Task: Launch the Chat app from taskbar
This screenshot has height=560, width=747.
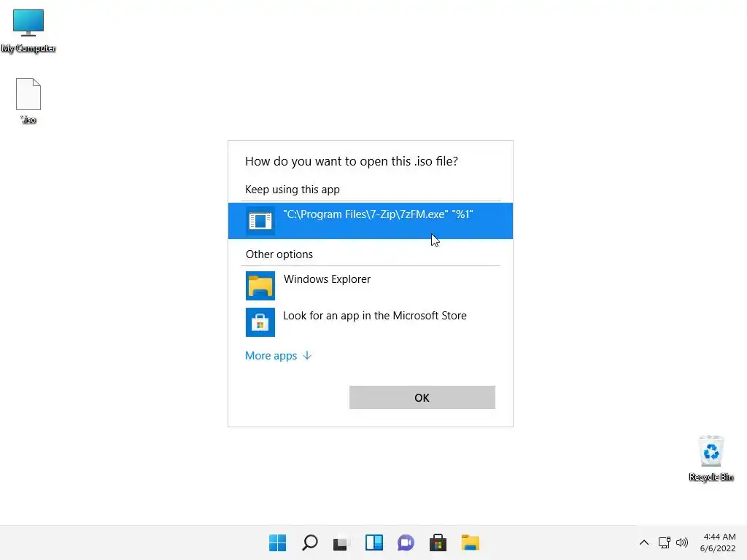Action: (406, 542)
